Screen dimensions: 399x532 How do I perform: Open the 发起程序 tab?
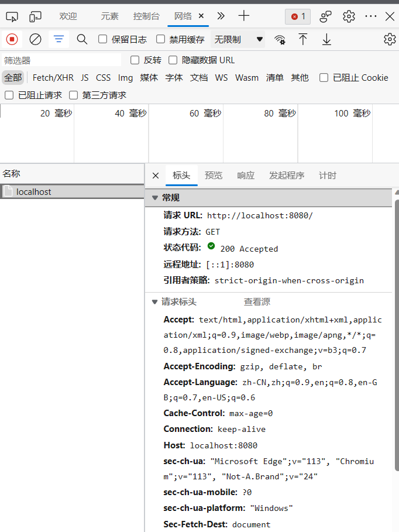287,176
